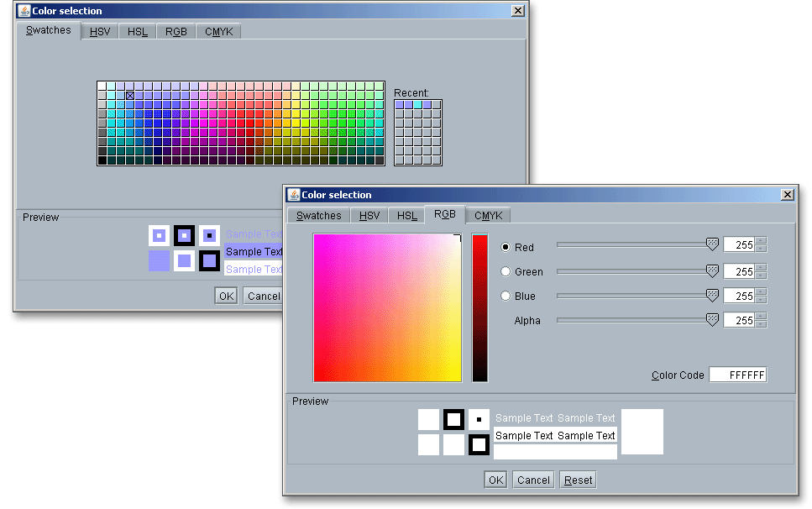Select the Green radio button
The height and width of the screenshot is (509, 812).
click(506, 271)
